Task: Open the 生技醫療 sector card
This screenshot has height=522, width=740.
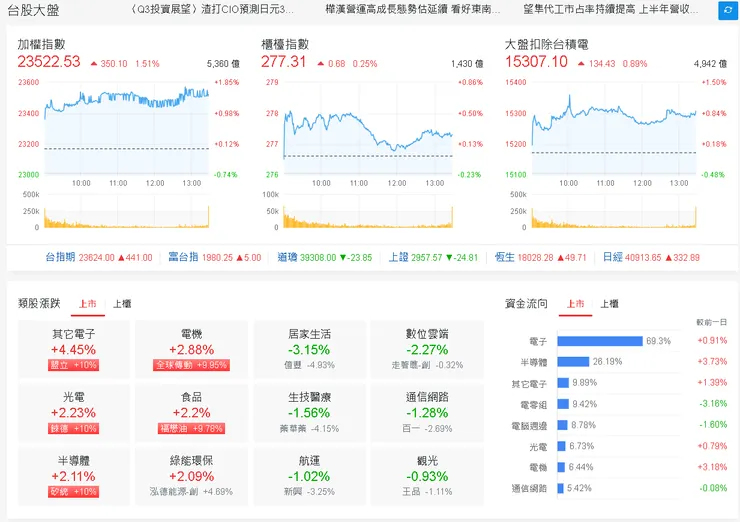Action: (x=310, y=413)
